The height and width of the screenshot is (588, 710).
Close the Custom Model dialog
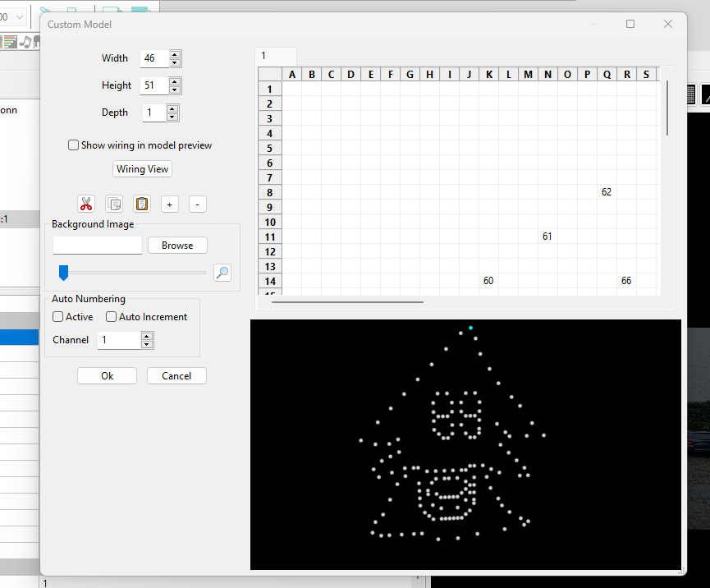(668, 24)
